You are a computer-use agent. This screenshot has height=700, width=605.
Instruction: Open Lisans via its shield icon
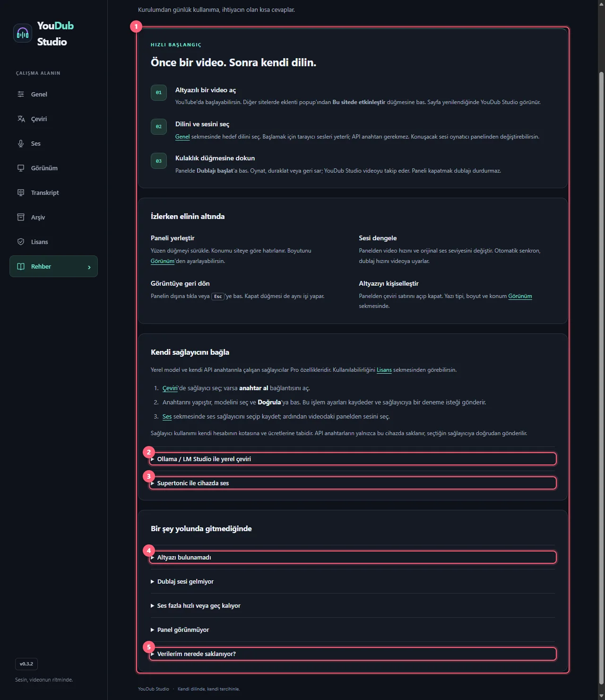21,242
